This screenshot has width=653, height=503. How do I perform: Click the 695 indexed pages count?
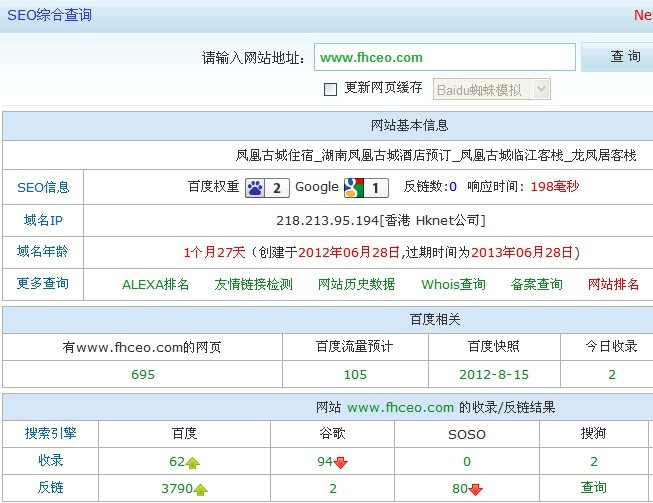[143, 374]
